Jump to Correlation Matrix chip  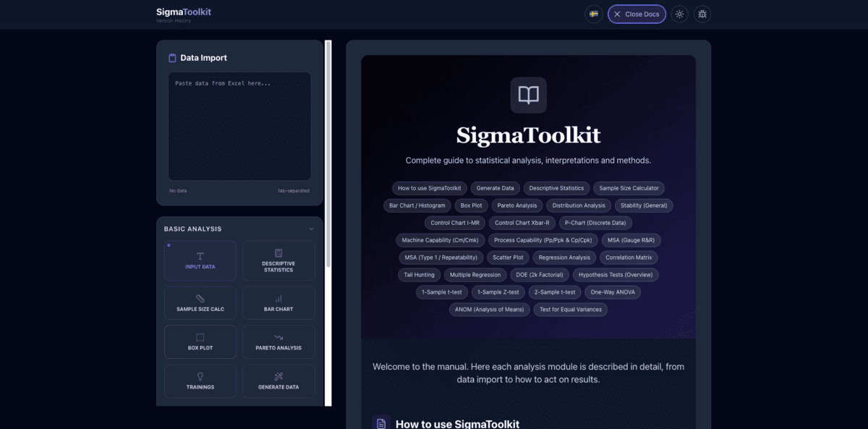pos(629,258)
